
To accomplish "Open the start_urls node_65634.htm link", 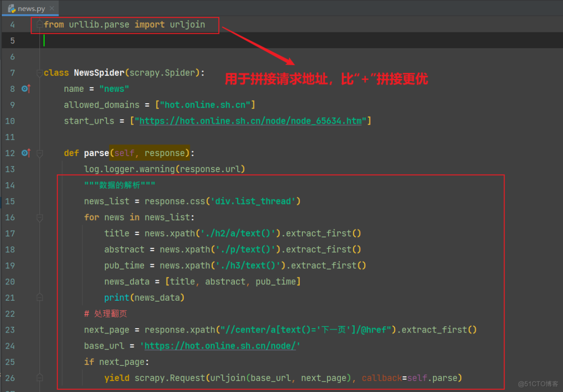I will point(250,121).
